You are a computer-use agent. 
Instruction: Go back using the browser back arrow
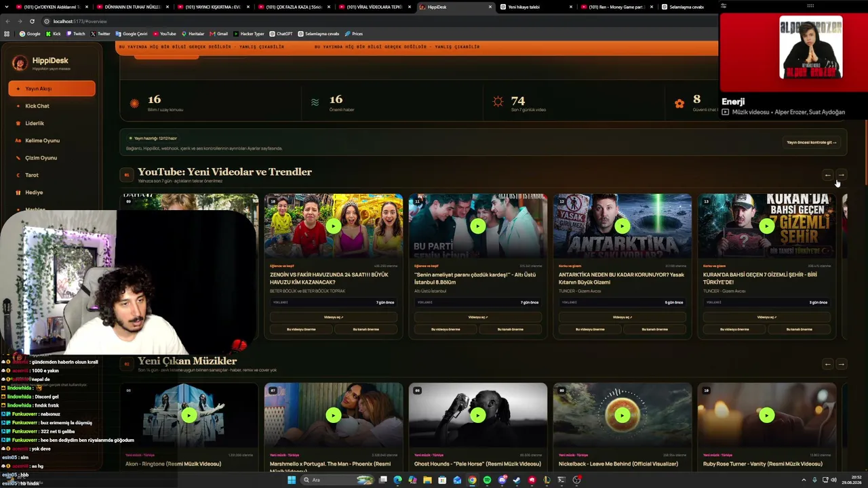coord(7,21)
